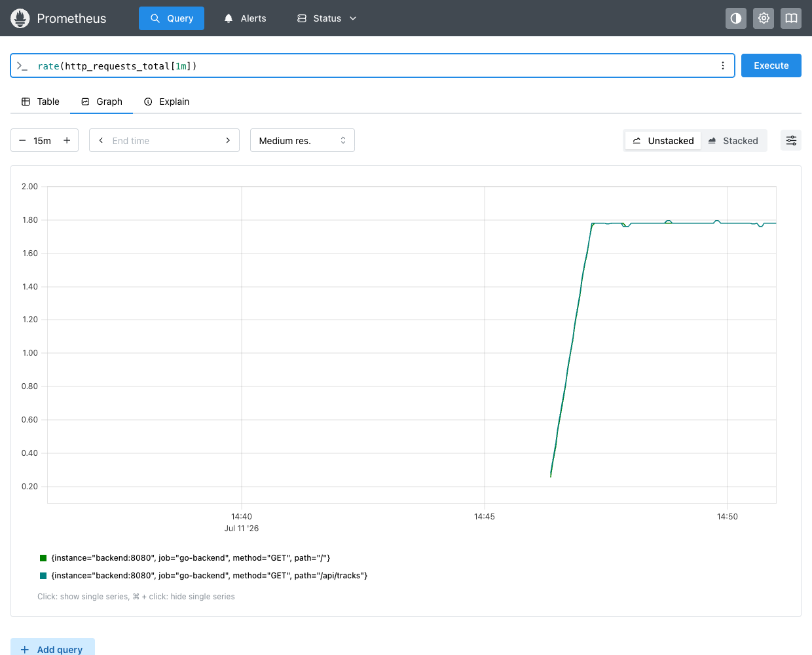Viewport: 812px width, 655px height.
Task: Decrease range with the minus icon
Action: pyautogui.click(x=22, y=140)
